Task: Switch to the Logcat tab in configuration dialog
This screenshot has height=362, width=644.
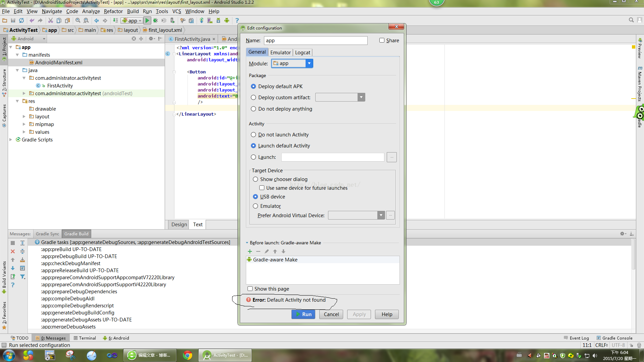Action: pos(303,52)
